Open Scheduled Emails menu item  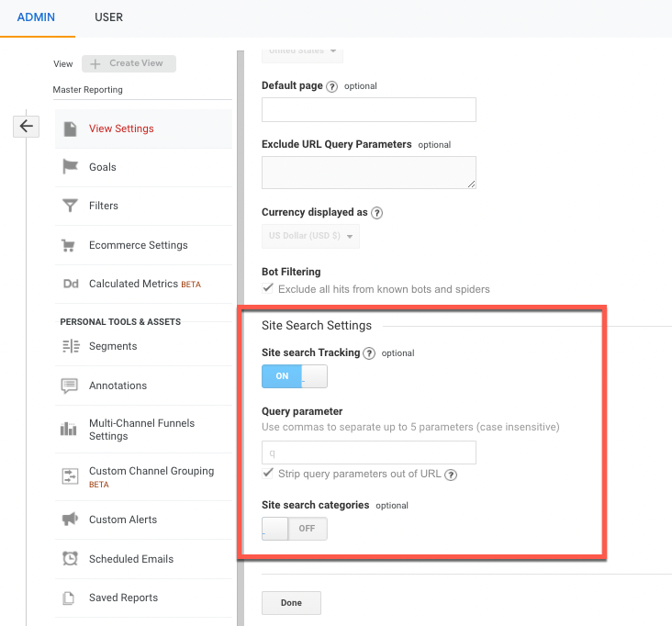pos(143,559)
